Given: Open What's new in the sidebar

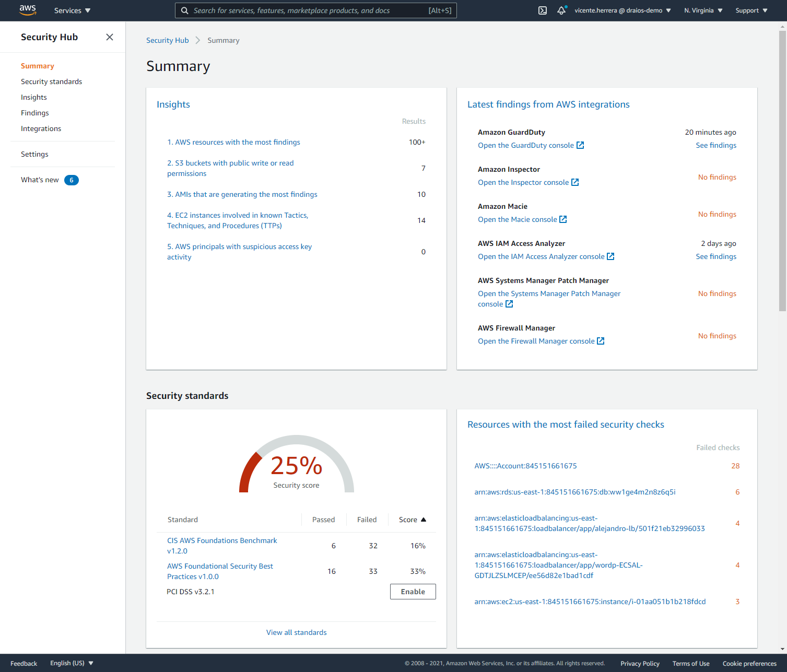Looking at the screenshot, I should coord(40,180).
